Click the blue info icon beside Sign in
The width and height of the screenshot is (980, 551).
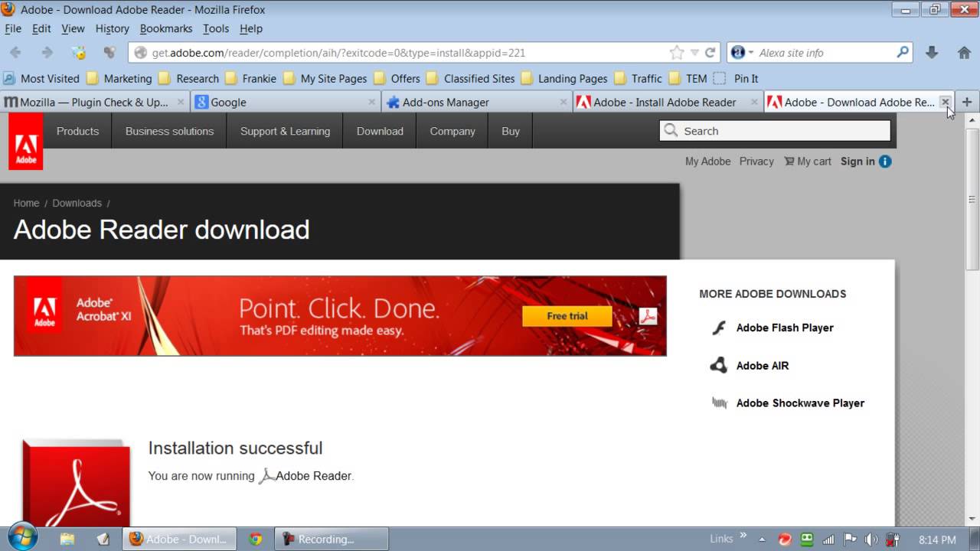tap(885, 161)
